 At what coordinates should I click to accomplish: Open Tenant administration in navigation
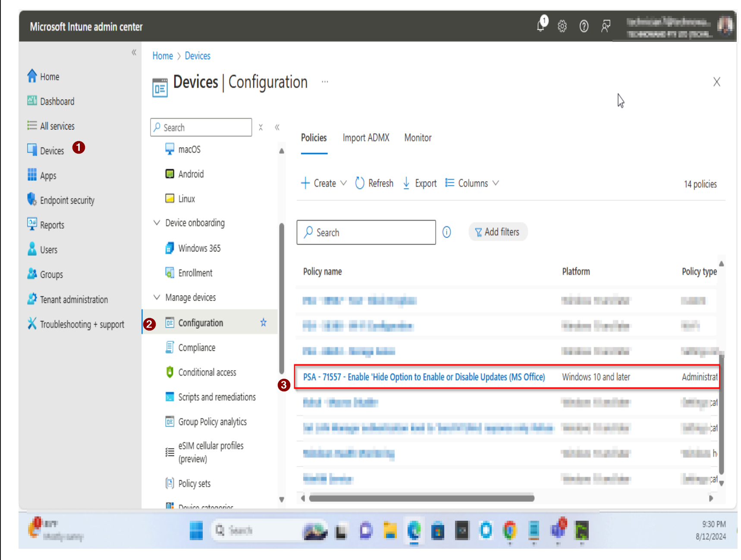pyautogui.click(x=67, y=299)
